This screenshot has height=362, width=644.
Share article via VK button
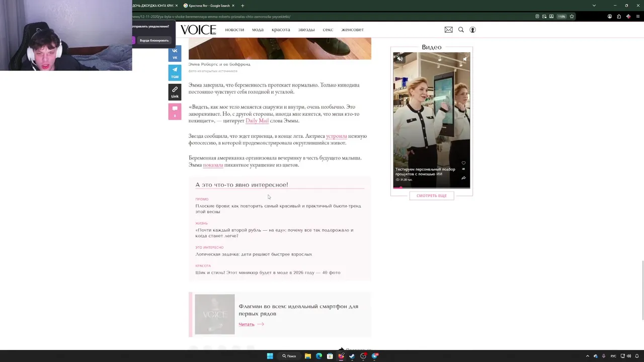[x=175, y=54]
